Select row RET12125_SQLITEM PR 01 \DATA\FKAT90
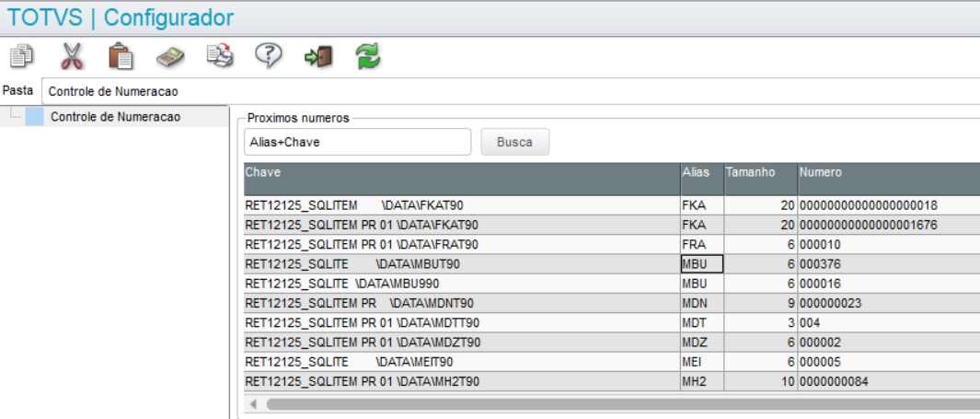Viewport: 980px width, 419px height. click(x=612, y=225)
